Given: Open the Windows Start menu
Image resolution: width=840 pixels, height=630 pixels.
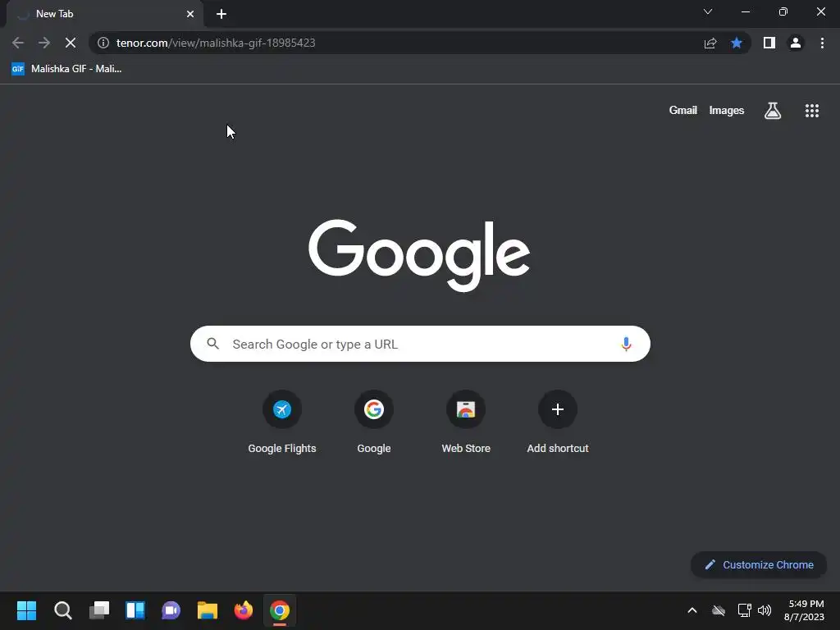Looking at the screenshot, I should [x=26, y=610].
